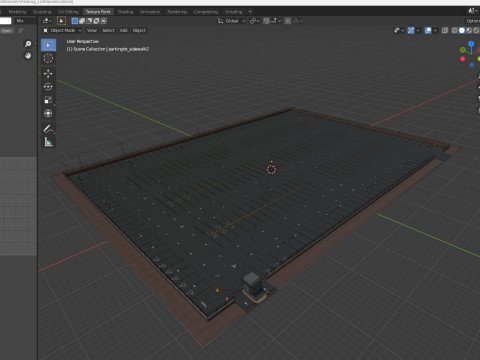Viewport: 480px width, 360px height.
Task: Toggle proportional editing button
Action: pyautogui.click(x=288, y=21)
